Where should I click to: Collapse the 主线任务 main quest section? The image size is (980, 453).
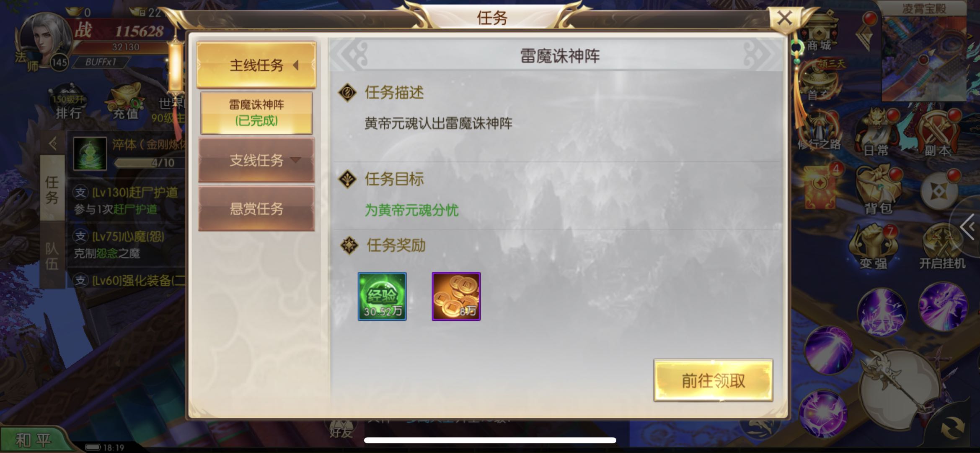click(x=256, y=65)
